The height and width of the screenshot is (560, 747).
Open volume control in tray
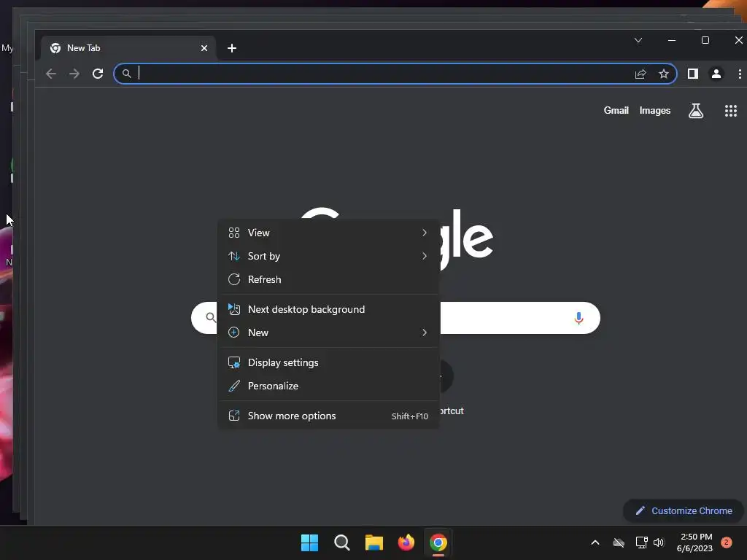click(x=659, y=542)
